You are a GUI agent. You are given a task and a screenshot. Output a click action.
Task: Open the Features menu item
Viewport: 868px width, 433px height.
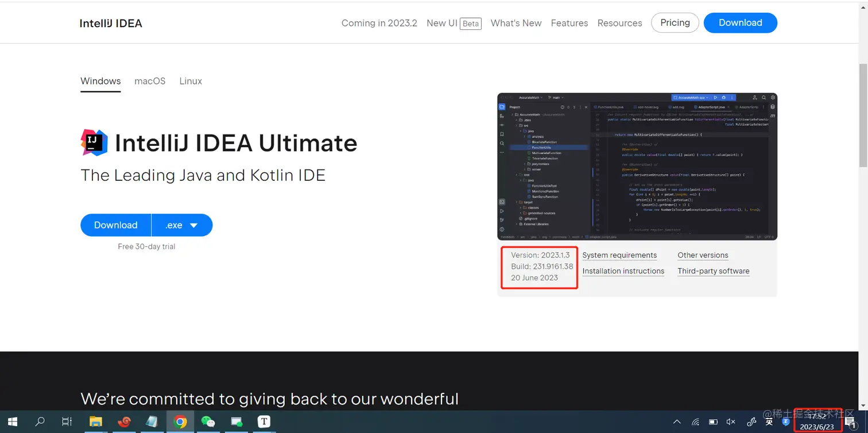569,23
